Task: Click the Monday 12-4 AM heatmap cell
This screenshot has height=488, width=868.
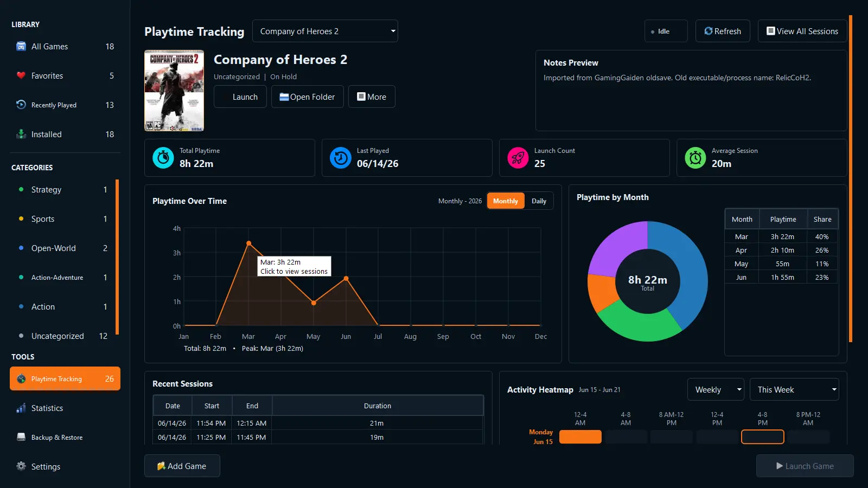Action: tap(580, 436)
